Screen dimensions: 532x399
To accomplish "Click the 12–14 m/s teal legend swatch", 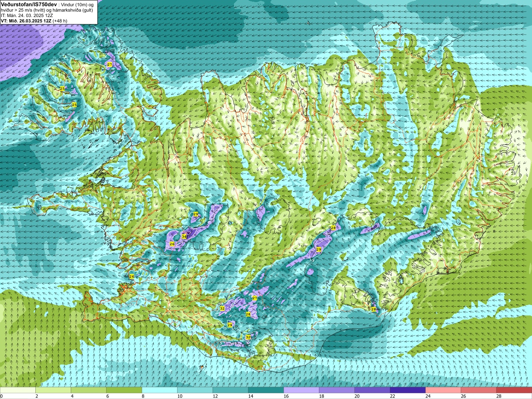I will click(231, 390).
